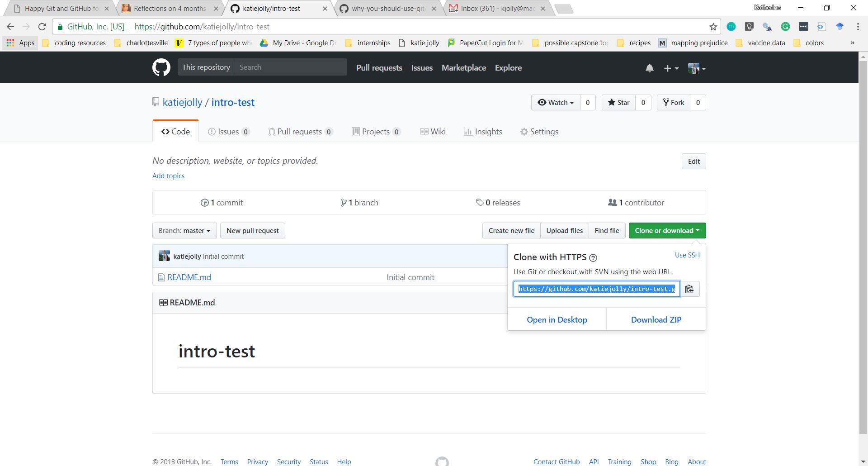Click Open in Desktop
The height and width of the screenshot is (466, 868).
(557, 320)
